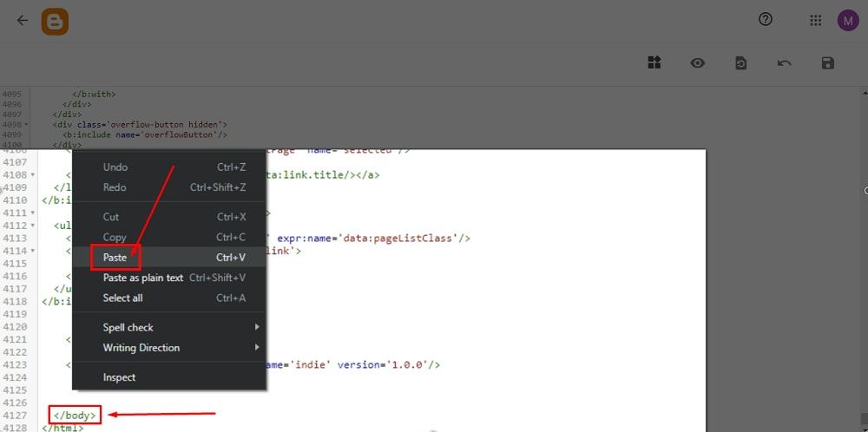868x432 pixels.
Task: Go back using the back arrow
Action: click(23, 21)
